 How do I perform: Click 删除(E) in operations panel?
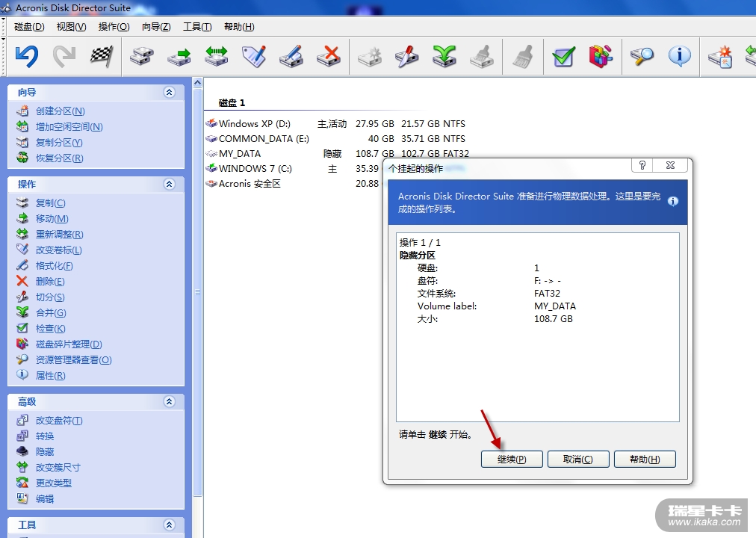50,282
